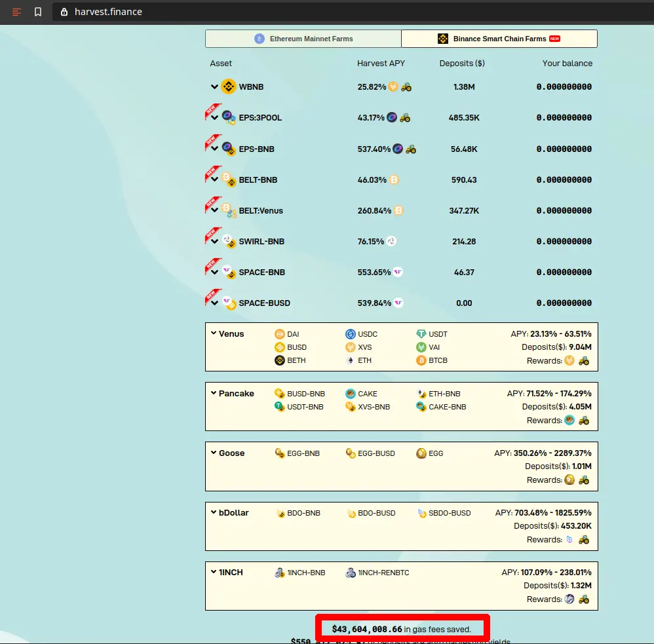Viewport: 654px width, 644px height.
Task: Click the VAI token in Venus group
Action: (428, 347)
